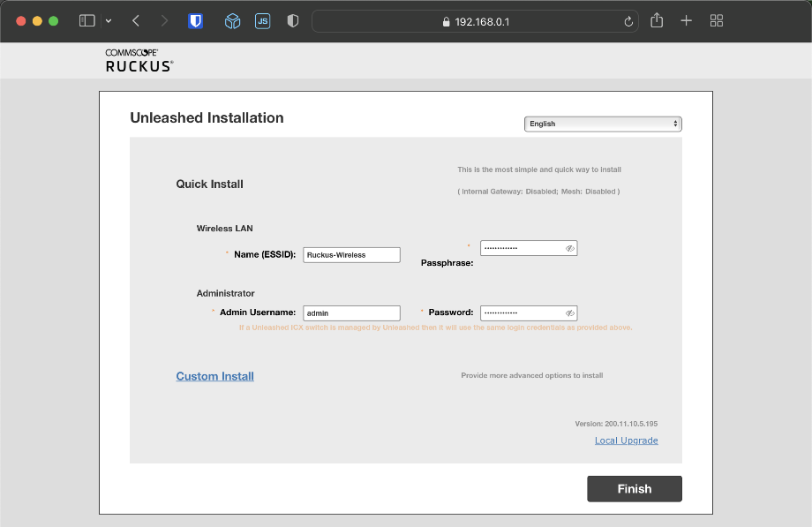Screen dimensions: 812x527
Task: Open the sidebar options chevron
Action: coord(109,21)
